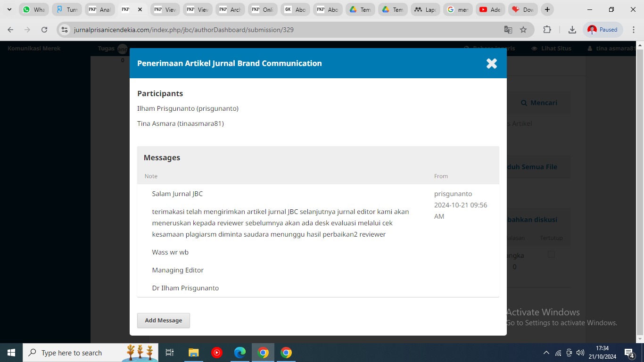This screenshot has height=362, width=644.
Task: Open the network Wi-Fi tray icon
Action: click(558, 353)
